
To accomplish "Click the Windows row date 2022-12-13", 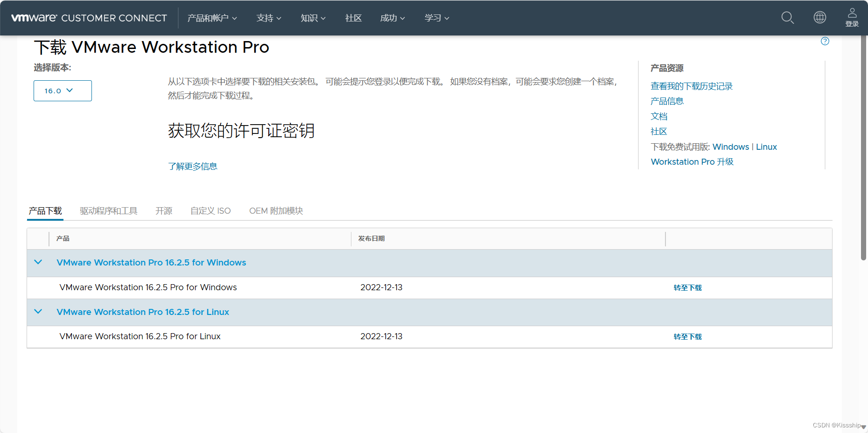I will [381, 287].
